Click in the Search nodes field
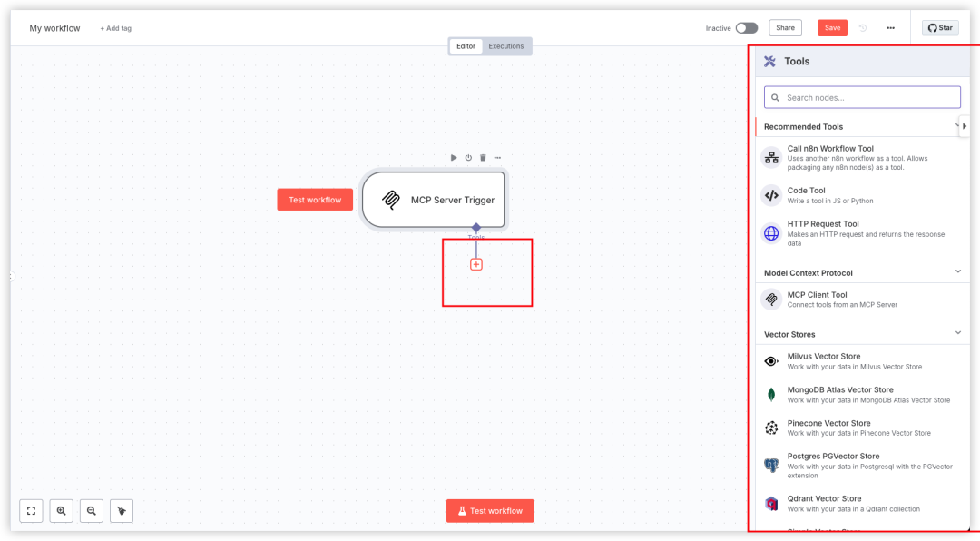The height and width of the screenshot is (541, 980). tap(863, 97)
